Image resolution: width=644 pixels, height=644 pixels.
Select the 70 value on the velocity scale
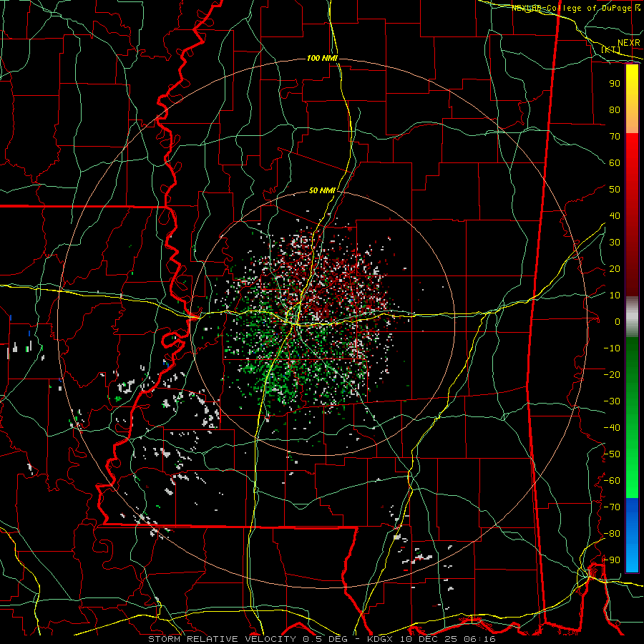coord(615,137)
